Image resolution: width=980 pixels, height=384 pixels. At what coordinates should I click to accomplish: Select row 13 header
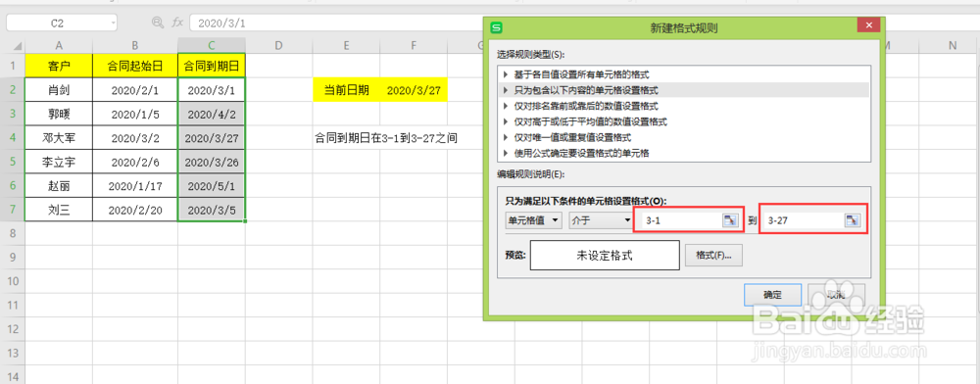coord(12,353)
